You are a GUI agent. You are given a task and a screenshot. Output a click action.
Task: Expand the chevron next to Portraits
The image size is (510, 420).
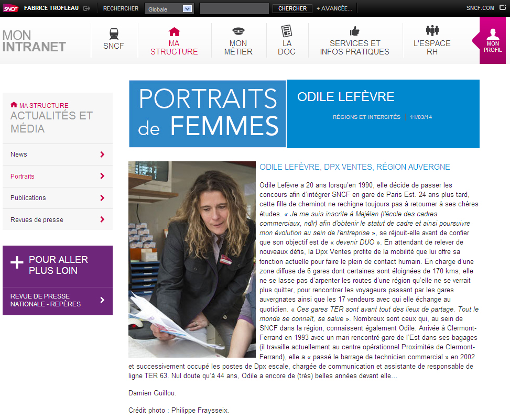tap(102, 176)
